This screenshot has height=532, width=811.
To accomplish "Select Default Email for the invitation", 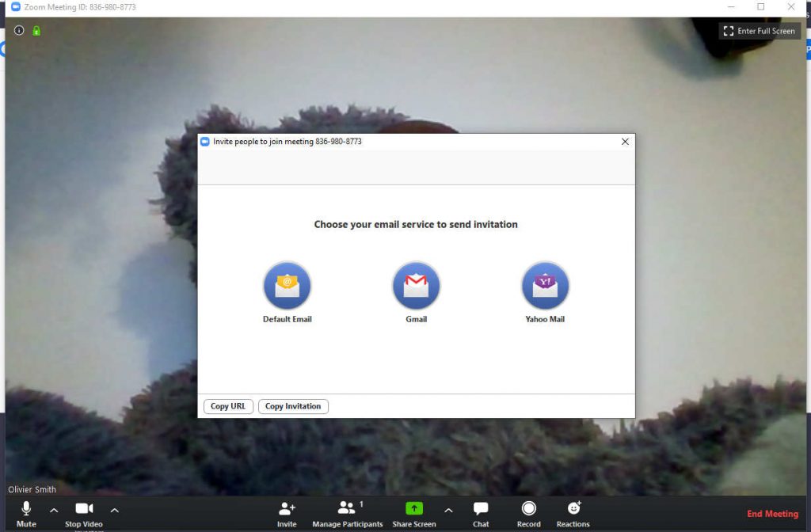I will click(287, 286).
